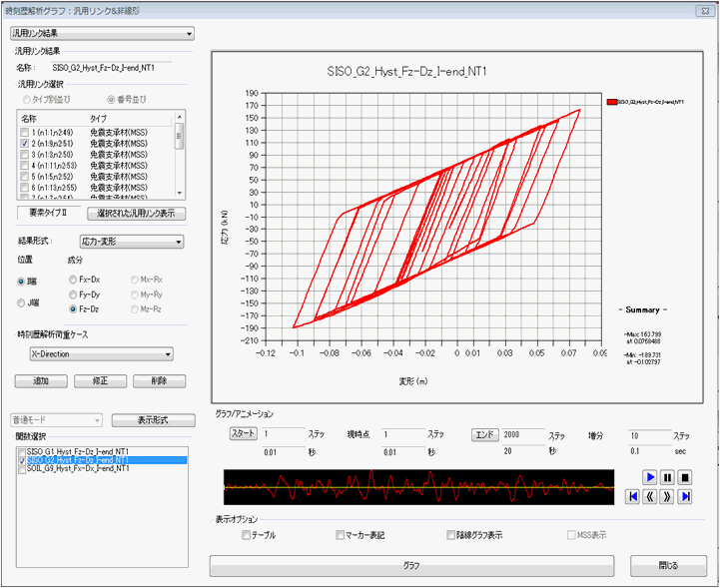Select SOIL_G9_Hyst_Fx-Dx_I-end_NT1 row

pyautogui.click(x=106, y=468)
